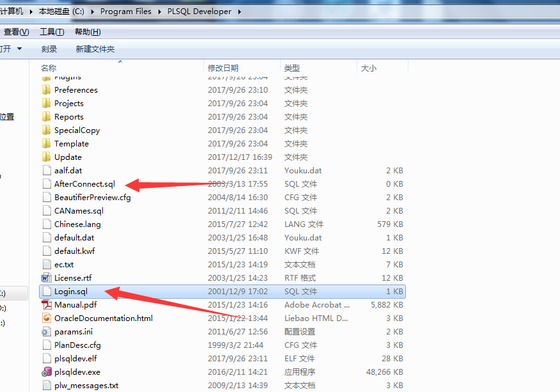Open the Update folder icon

[47, 157]
